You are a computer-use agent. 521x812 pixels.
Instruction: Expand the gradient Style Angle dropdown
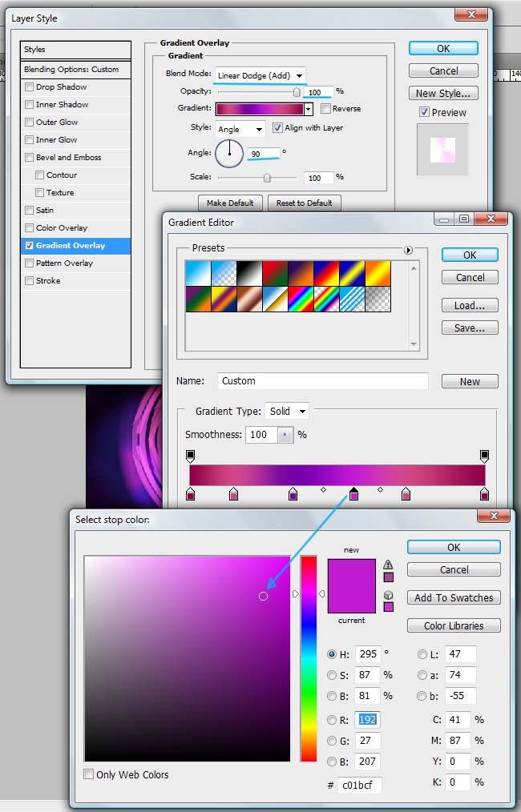pos(240,128)
